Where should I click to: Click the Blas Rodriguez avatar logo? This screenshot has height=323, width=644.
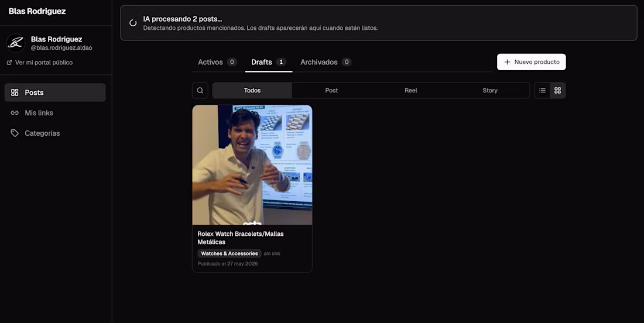point(16,43)
